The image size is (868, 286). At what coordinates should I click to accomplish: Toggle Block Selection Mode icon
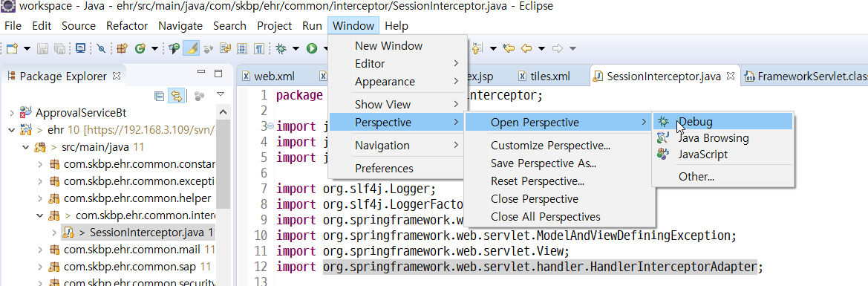242,48
